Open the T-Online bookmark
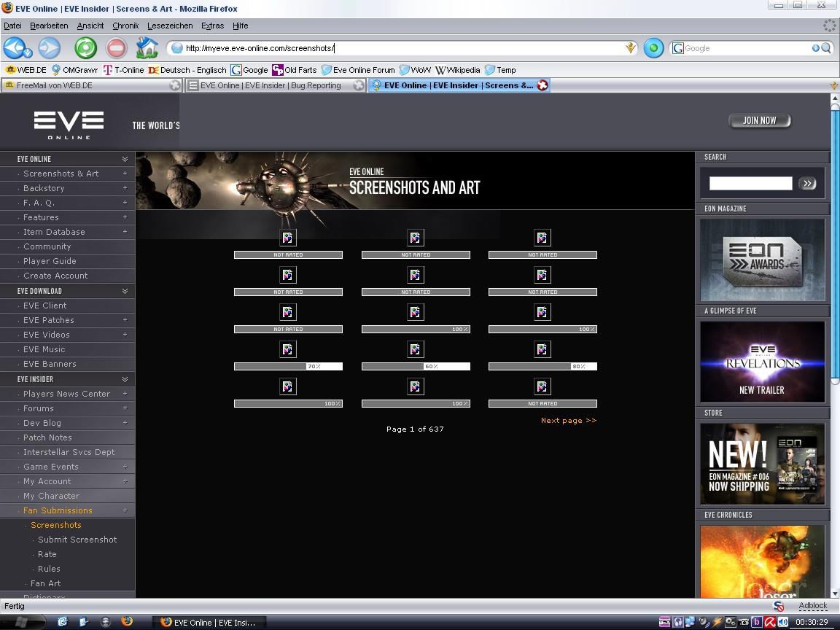Viewport: 840px width, 630px height. (x=123, y=70)
